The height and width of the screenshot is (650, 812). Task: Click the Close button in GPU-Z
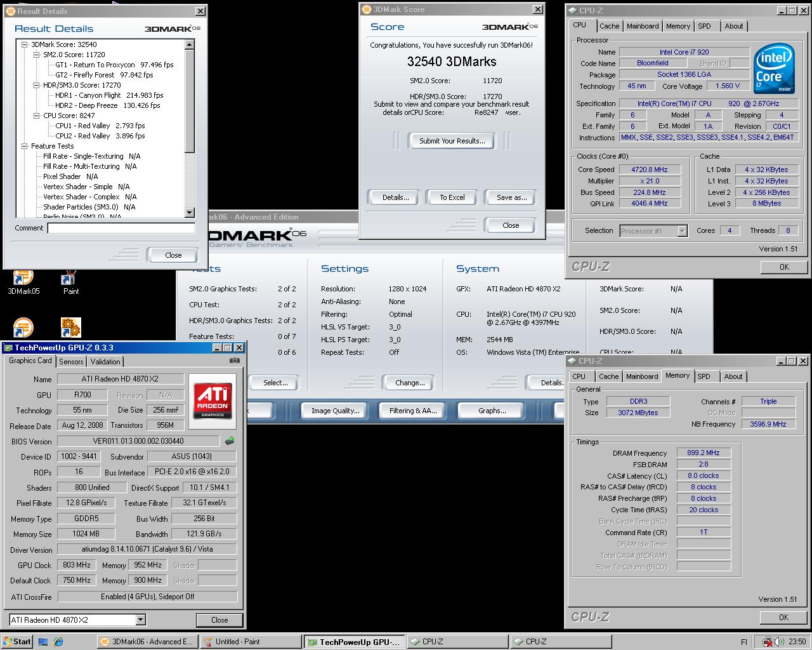[x=219, y=620]
